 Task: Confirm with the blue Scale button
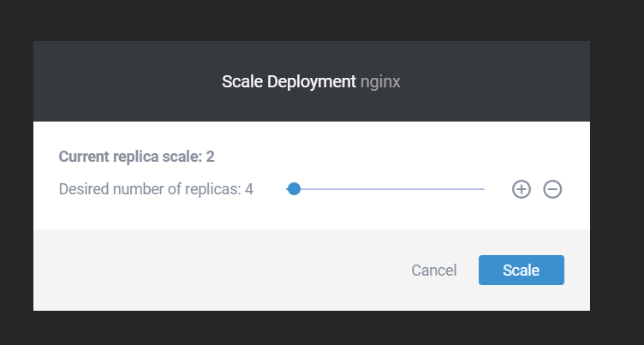pyautogui.click(x=522, y=270)
